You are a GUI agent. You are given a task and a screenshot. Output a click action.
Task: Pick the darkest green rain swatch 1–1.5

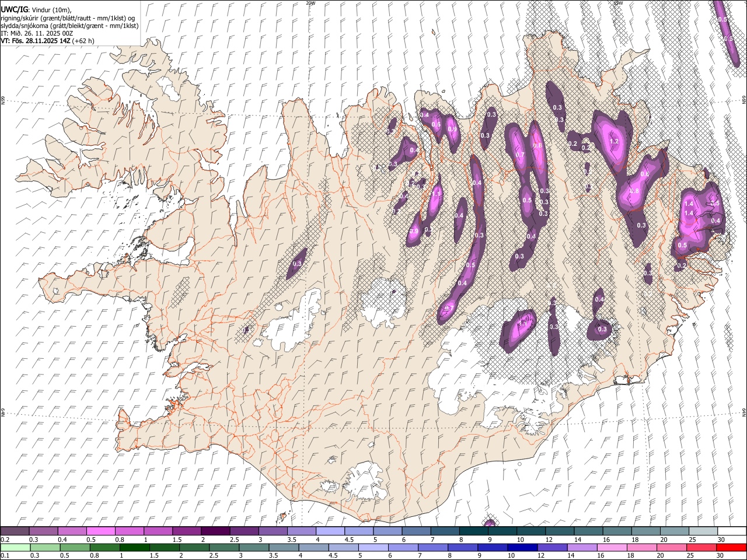click(x=135, y=547)
